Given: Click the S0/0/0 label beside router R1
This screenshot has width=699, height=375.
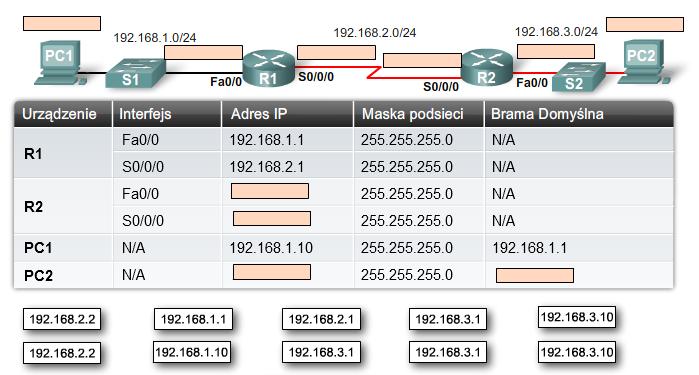Looking at the screenshot, I should 316,77.
